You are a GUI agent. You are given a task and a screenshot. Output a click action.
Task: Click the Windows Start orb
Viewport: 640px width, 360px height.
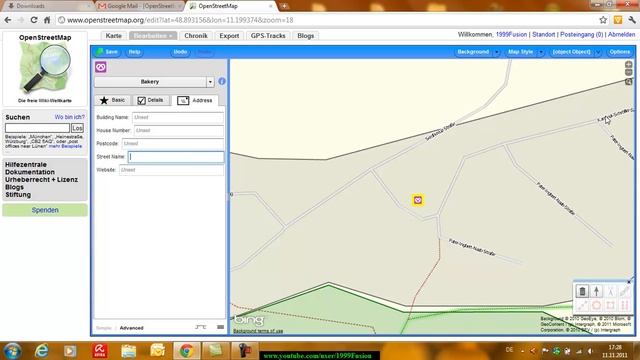point(12,351)
